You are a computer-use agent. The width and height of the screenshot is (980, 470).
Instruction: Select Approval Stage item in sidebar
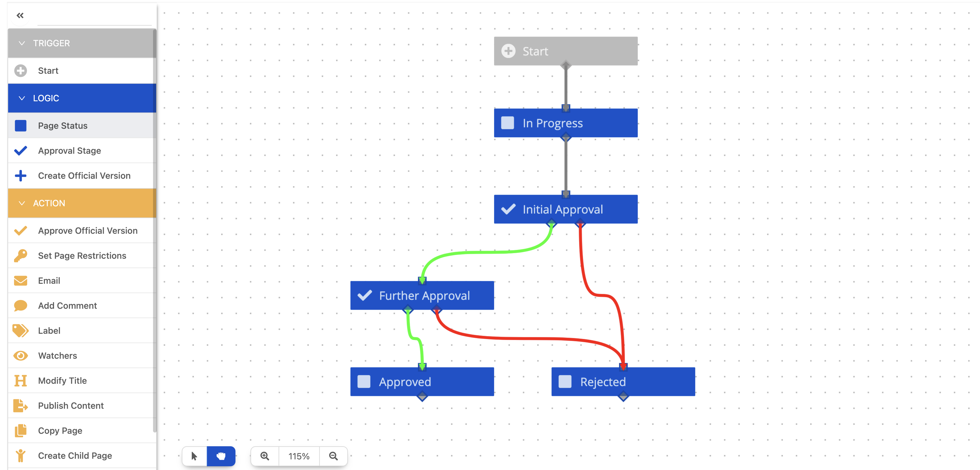tap(69, 151)
